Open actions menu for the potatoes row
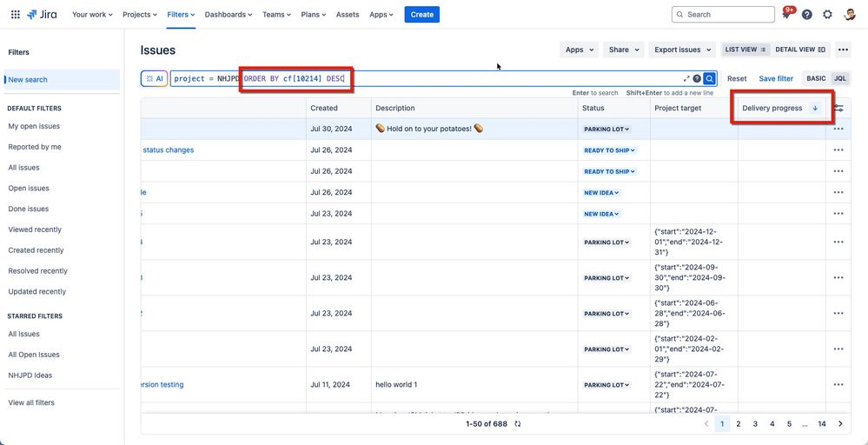 (x=838, y=129)
